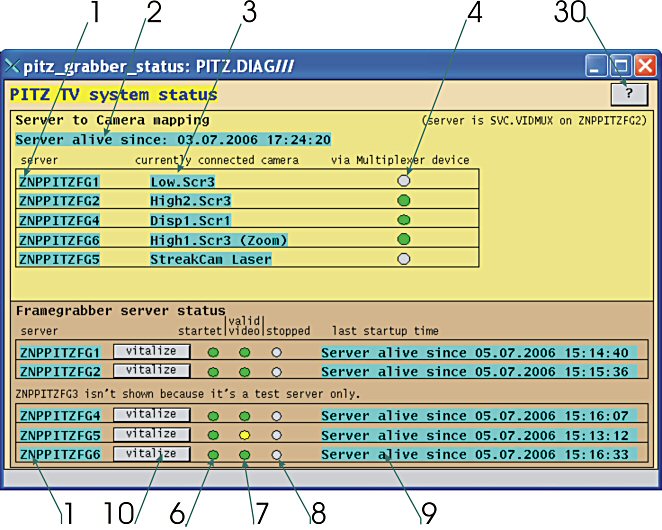Select ZNPPITZFG4 in the camera mapping table
662x530 pixels.
(59, 220)
